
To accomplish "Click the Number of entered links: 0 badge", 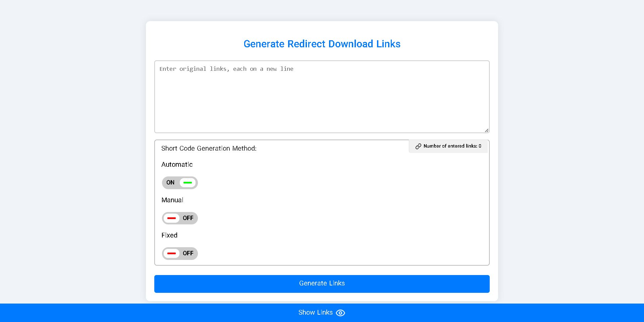I will point(448,146).
